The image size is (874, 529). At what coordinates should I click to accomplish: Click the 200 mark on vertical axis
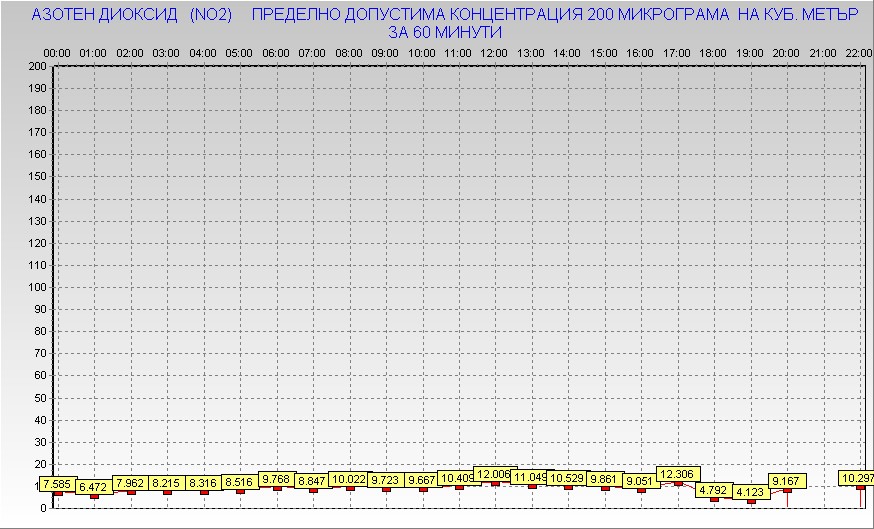37,66
